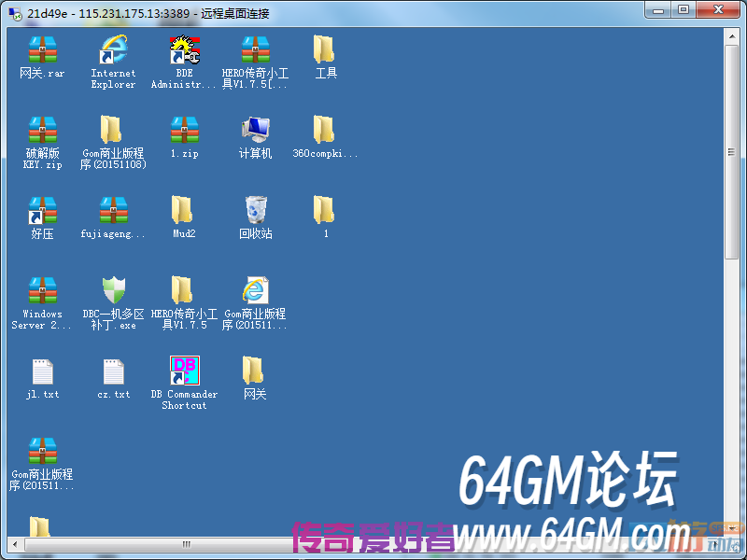Select the 1.zip archive

185,130
